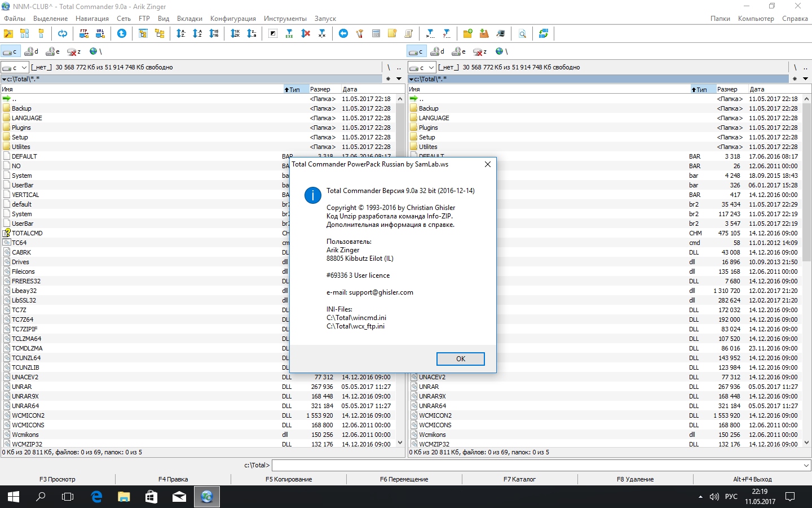Click the F5 Копирование button
Image resolution: width=812 pixels, height=508 pixels.
click(289, 479)
